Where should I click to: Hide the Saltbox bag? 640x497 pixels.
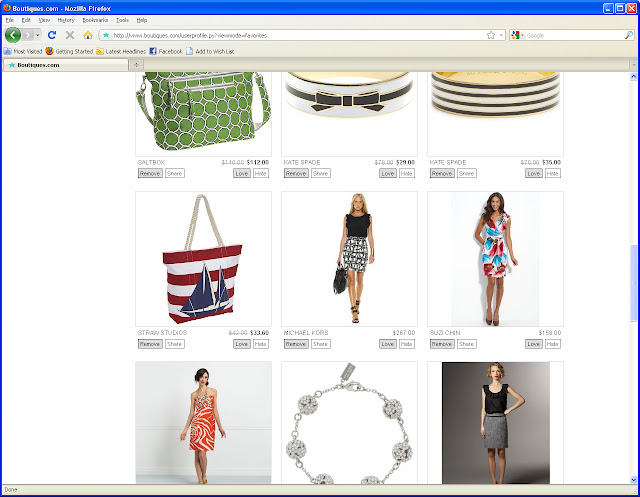(261, 173)
